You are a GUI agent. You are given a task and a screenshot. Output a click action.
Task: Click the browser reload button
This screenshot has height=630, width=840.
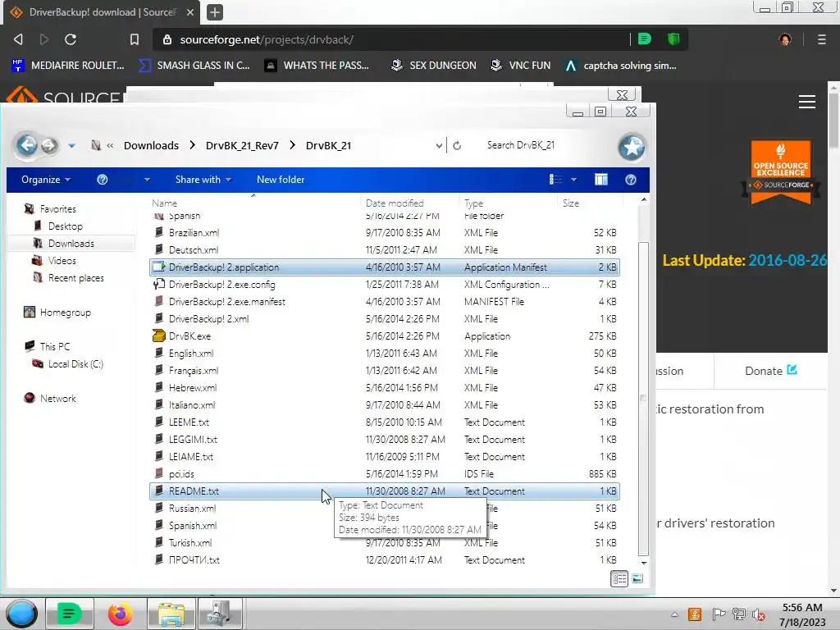pos(71,39)
